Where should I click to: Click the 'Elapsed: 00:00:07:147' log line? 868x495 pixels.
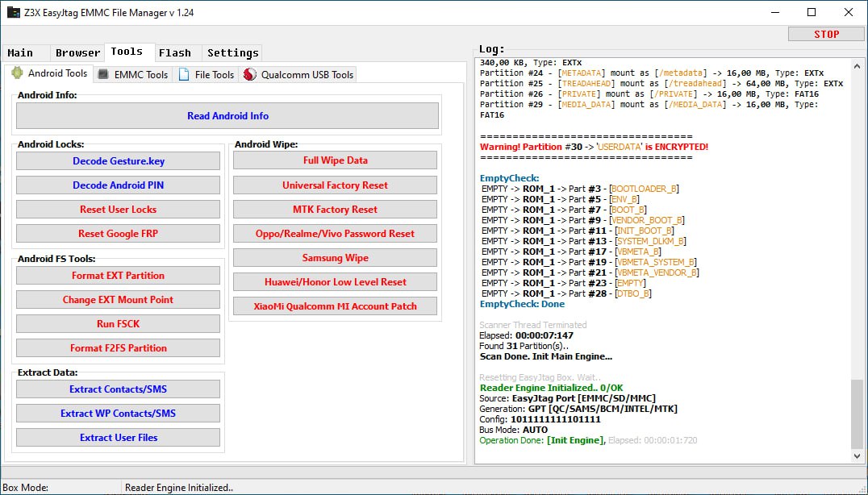pyautogui.click(x=527, y=335)
